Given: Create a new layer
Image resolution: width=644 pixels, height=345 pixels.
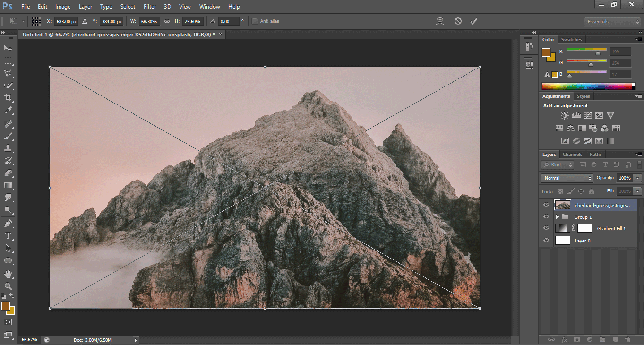Looking at the screenshot, I should 615,339.
